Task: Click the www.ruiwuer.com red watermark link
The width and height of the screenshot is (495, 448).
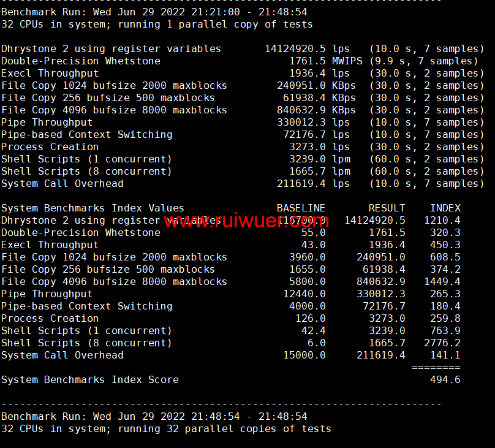Action: point(245,221)
